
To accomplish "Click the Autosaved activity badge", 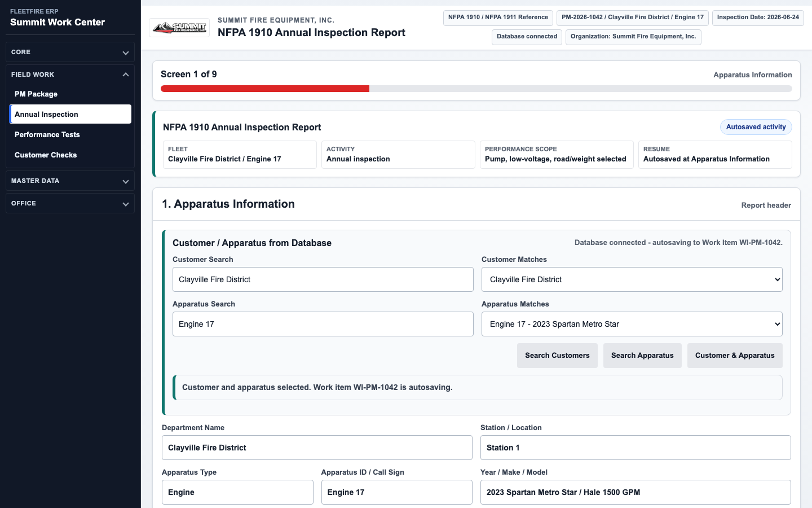I will [x=756, y=127].
